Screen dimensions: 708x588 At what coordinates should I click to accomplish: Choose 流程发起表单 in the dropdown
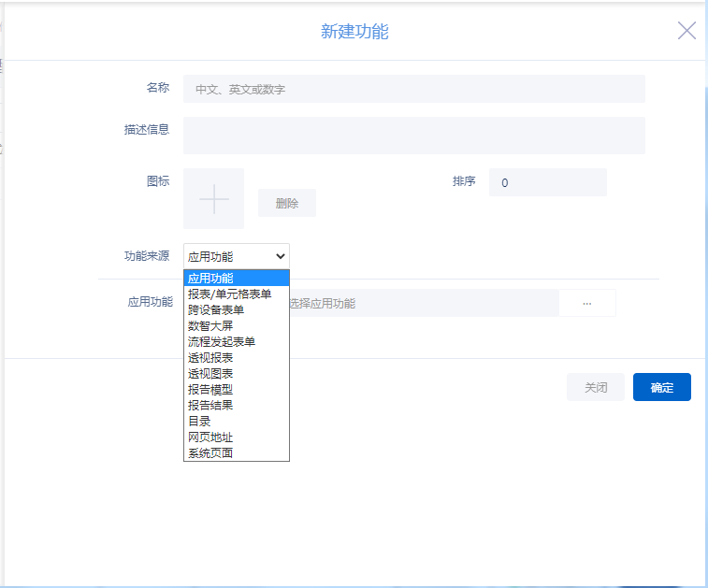237,341
